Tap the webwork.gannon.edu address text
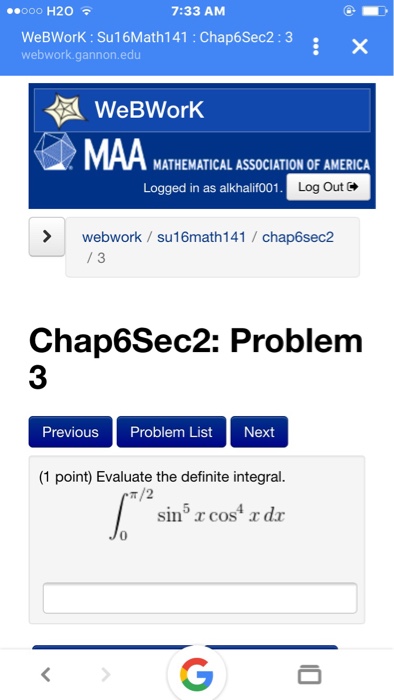Viewport: 394px width, 700px height. click(81, 55)
